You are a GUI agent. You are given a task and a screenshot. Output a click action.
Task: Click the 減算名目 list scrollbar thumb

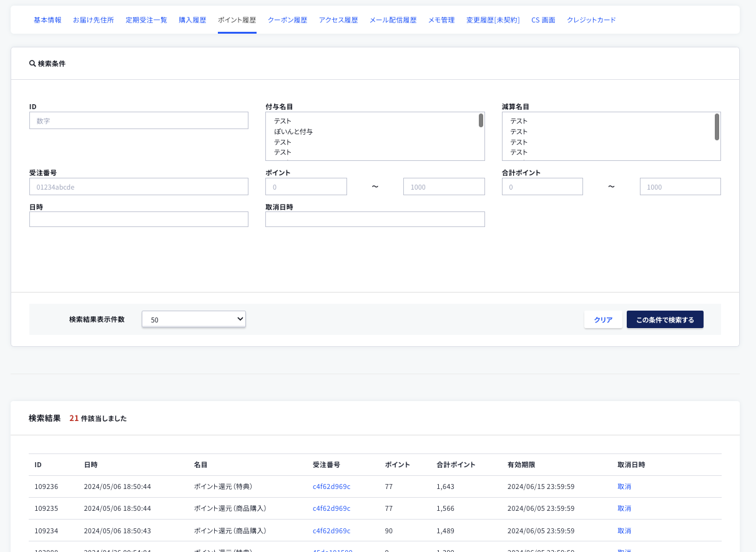717,127
